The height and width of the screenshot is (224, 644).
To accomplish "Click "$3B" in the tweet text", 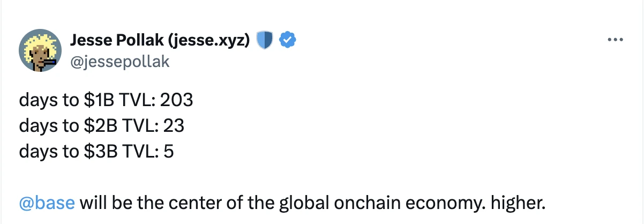I will tap(98, 152).
